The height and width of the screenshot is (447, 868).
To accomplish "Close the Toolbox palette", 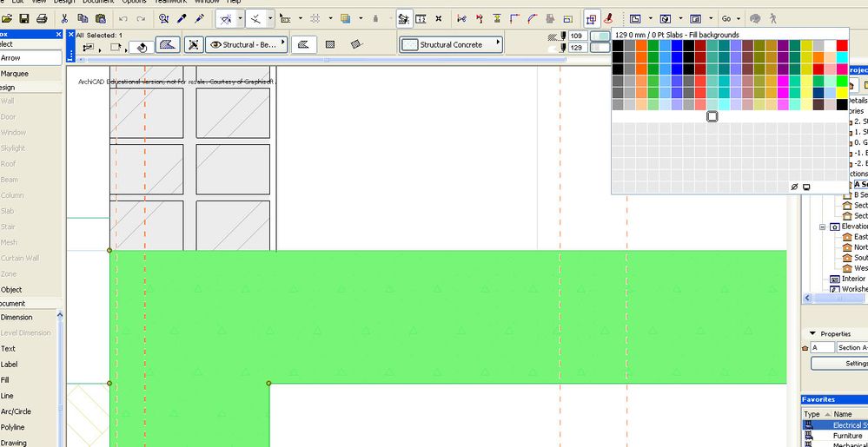I will [59, 35].
